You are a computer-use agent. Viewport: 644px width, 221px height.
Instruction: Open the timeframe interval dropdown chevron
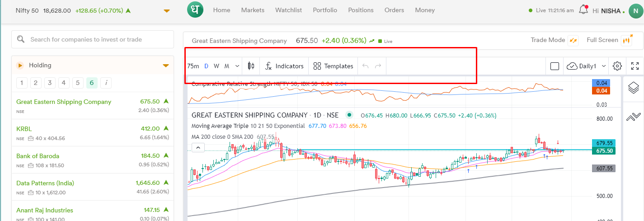coord(237,66)
